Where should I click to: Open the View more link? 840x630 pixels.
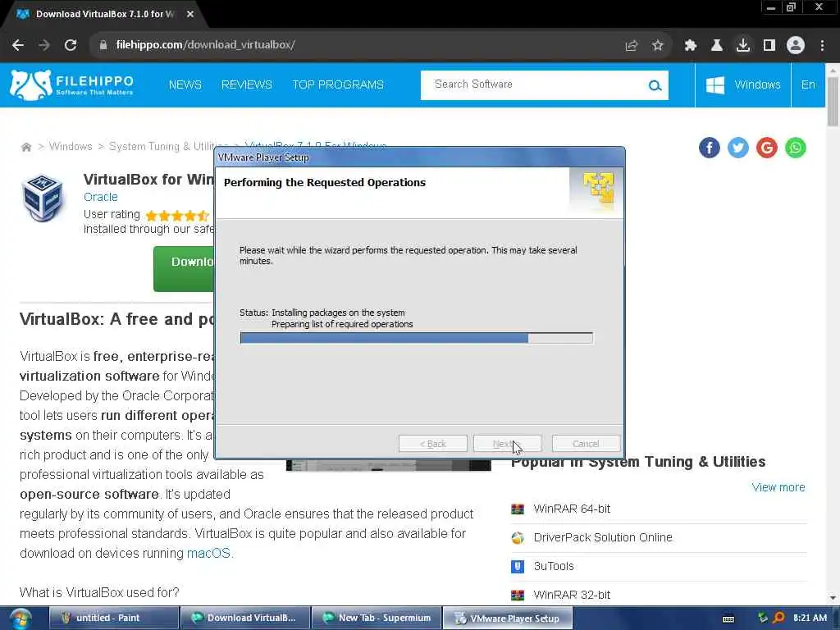[x=778, y=487]
